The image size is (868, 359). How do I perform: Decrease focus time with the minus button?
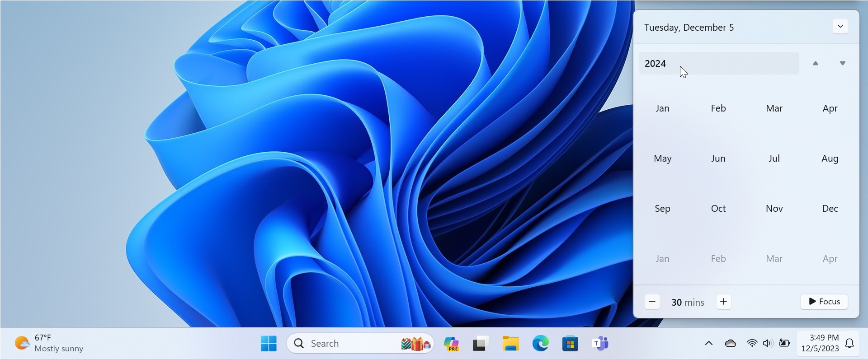coord(652,302)
